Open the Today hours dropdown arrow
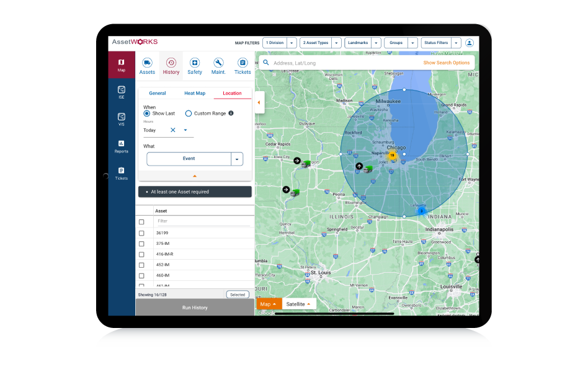 coord(185,130)
